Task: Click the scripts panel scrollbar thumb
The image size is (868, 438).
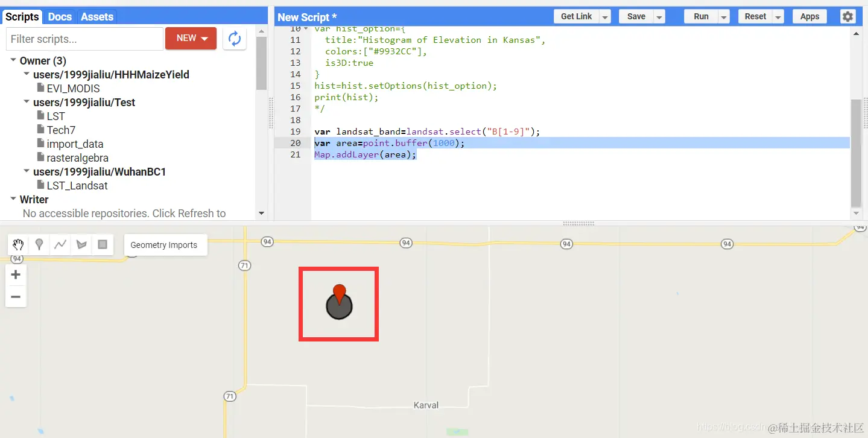Action: (261, 63)
